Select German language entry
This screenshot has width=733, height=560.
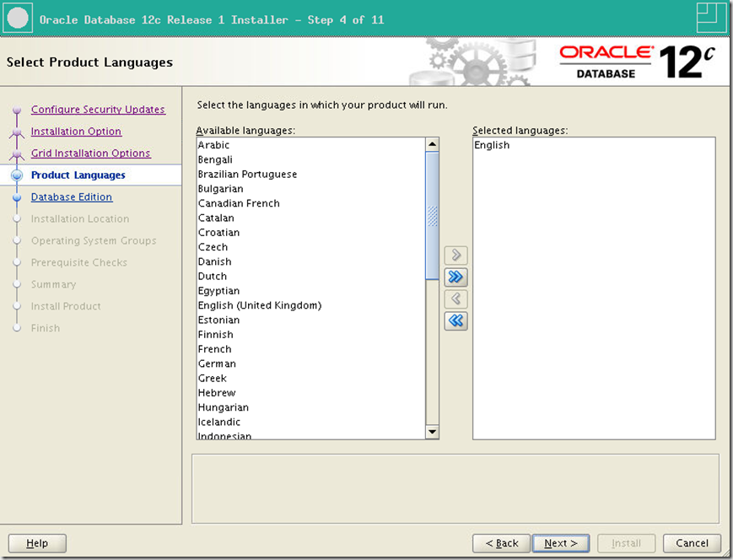click(311, 363)
